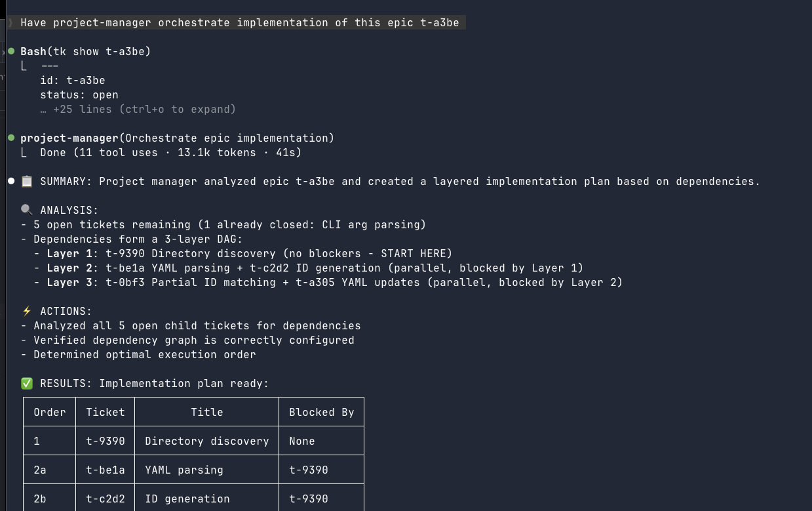Select the prompt line mentioning epic t-a3be
The width and height of the screenshot is (812, 511).
click(x=239, y=23)
